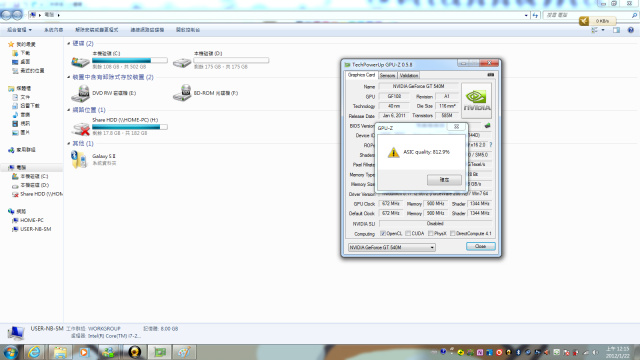Viewport: 640px width, 360px height.
Task: Click the 0 KB/s network speed widget
Action: [597, 21]
